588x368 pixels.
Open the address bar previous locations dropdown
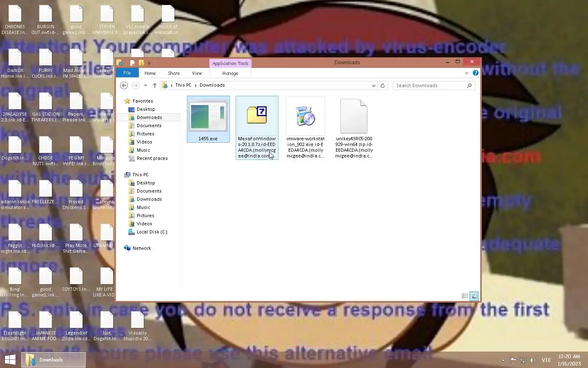click(373, 85)
